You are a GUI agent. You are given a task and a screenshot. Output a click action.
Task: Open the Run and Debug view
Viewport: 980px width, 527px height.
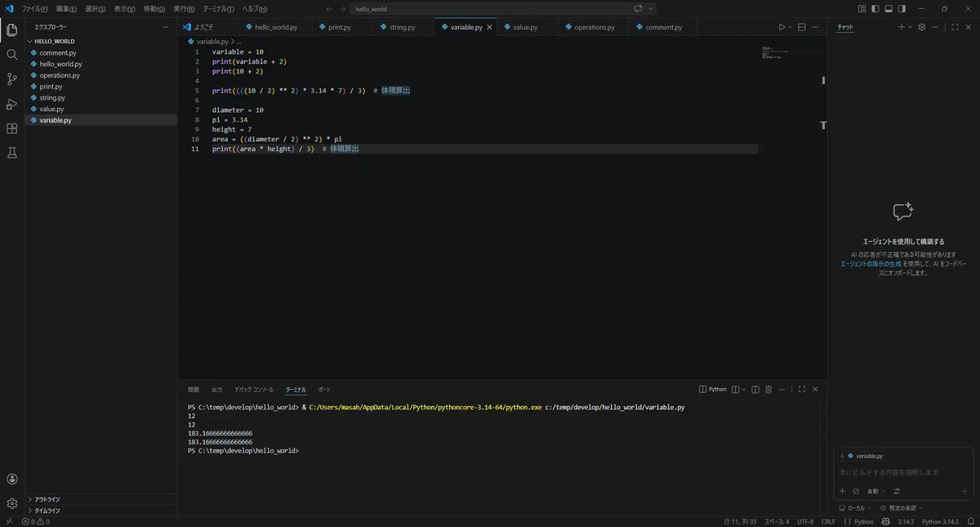(x=11, y=104)
